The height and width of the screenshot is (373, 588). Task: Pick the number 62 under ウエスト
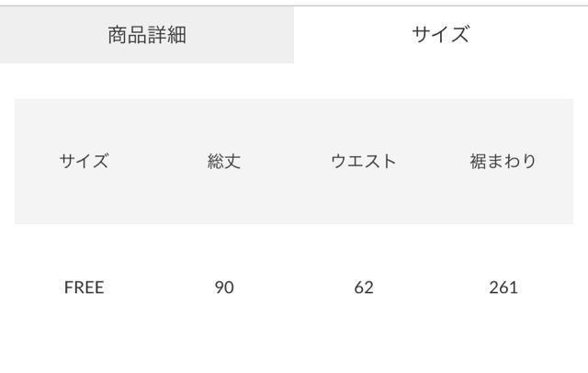pos(364,288)
